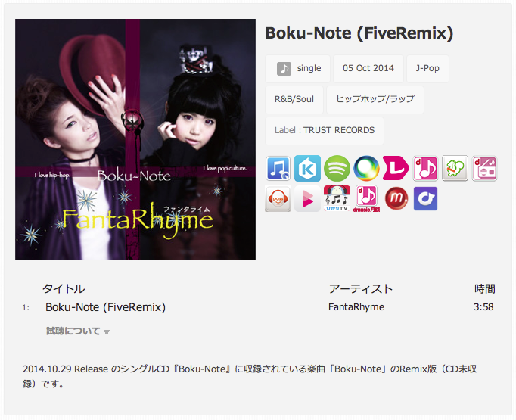Select the R&B/Soul genre tag
This screenshot has height=420, width=516.
click(294, 99)
